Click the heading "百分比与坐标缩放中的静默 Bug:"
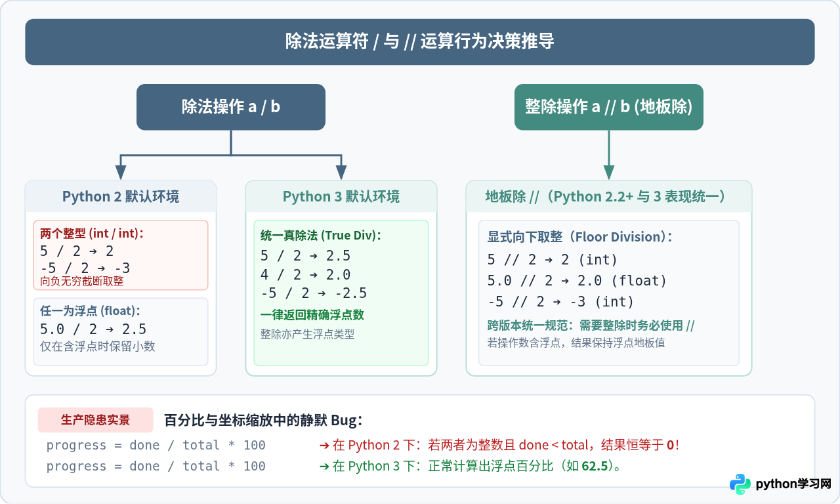The width and height of the screenshot is (840, 504). tap(264, 420)
